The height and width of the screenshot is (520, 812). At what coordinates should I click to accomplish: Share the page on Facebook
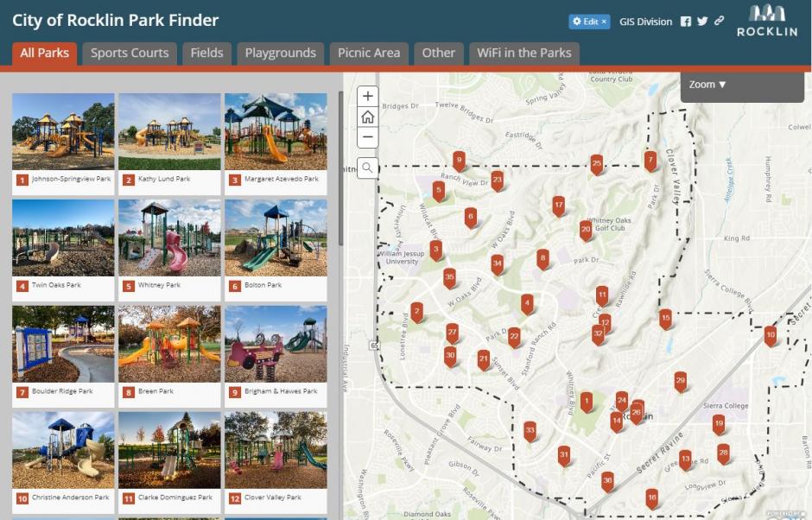tap(686, 22)
